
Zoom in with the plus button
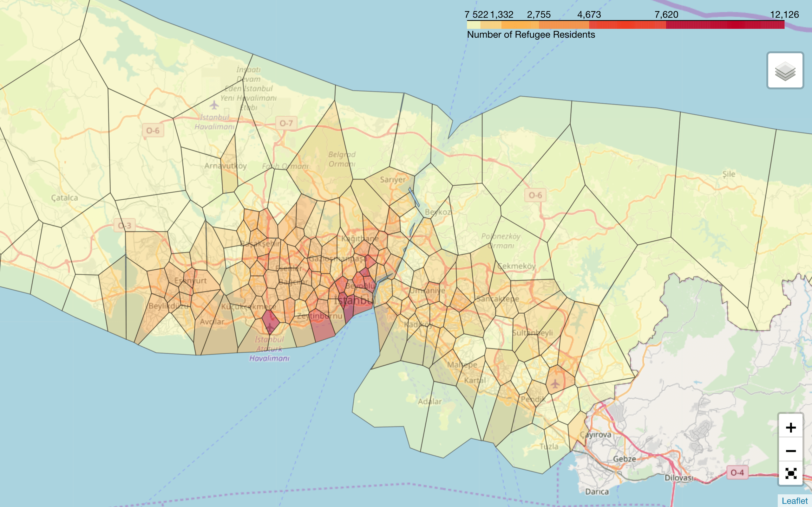click(x=790, y=427)
